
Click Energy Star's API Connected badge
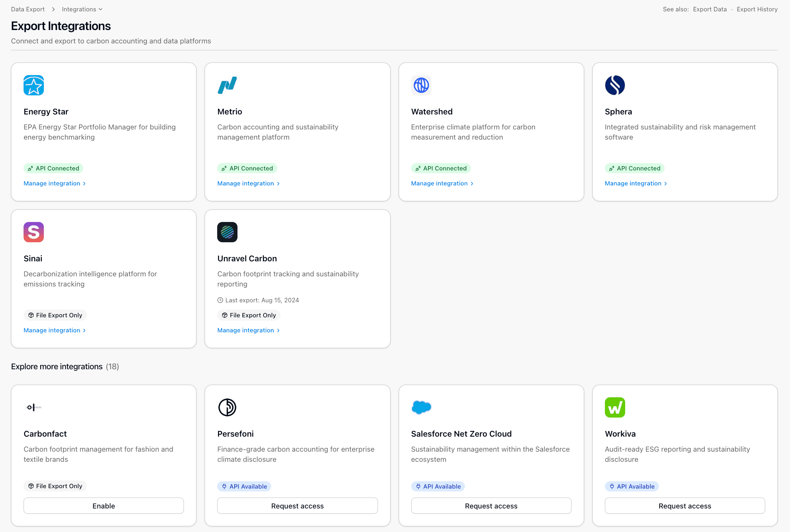pos(54,168)
